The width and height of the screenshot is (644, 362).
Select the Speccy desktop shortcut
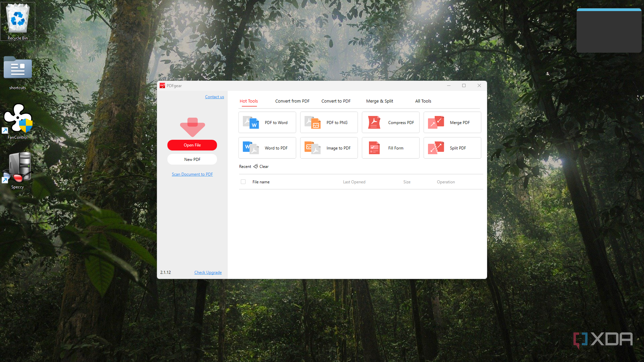18,171
